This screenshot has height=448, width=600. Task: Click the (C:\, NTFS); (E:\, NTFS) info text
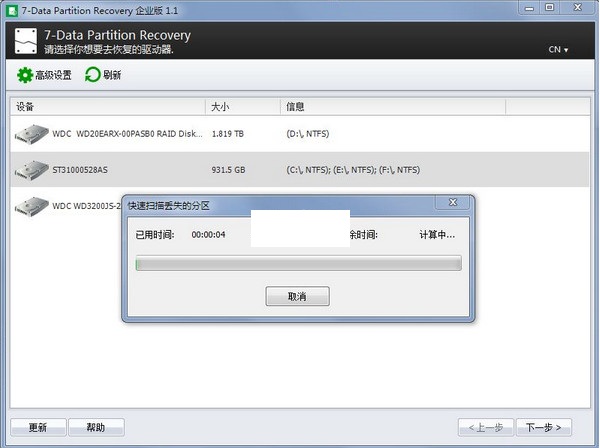tap(353, 170)
